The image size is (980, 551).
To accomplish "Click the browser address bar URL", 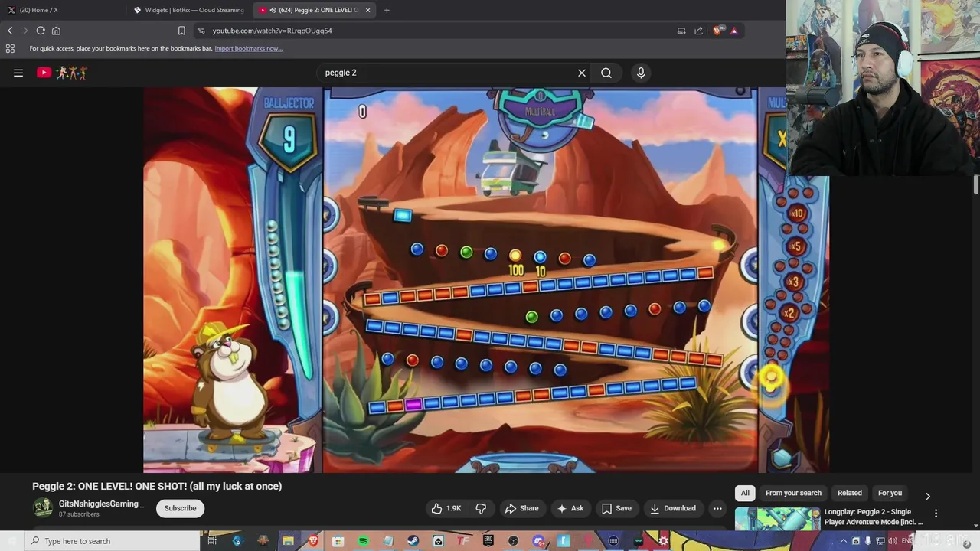I will click(x=273, y=31).
